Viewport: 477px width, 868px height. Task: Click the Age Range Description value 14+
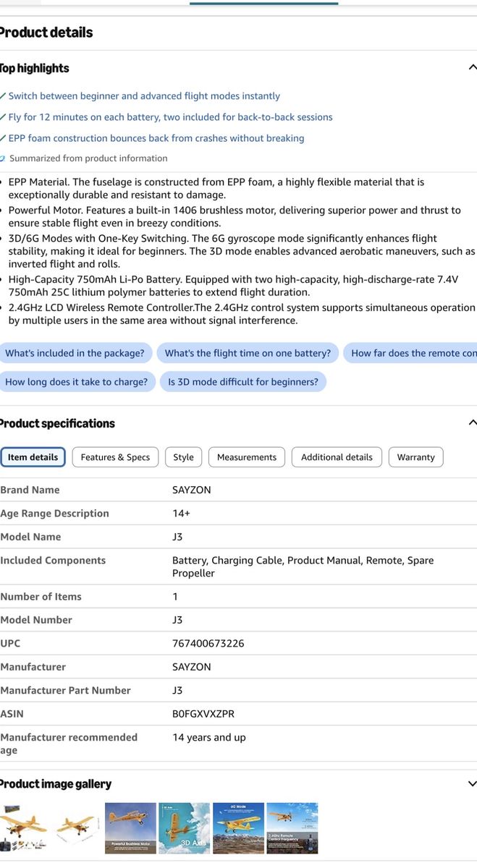pos(181,513)
